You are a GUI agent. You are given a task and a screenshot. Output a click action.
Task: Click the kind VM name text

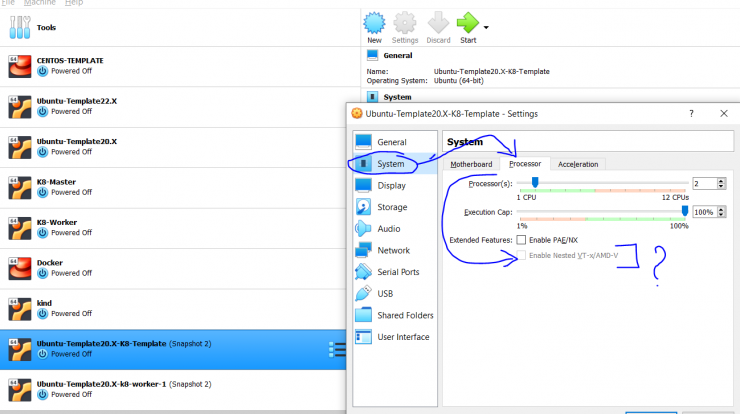pyautogui.click(x=44, y=303)
